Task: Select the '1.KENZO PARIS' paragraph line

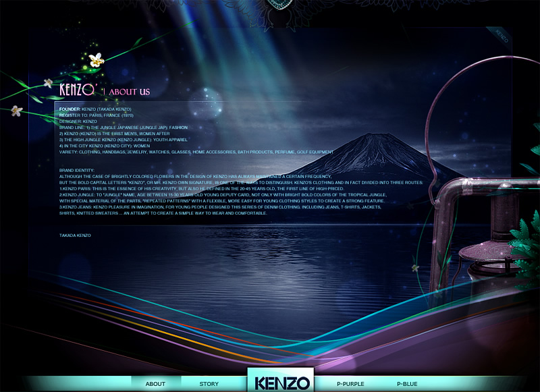Action: point(201,189)
